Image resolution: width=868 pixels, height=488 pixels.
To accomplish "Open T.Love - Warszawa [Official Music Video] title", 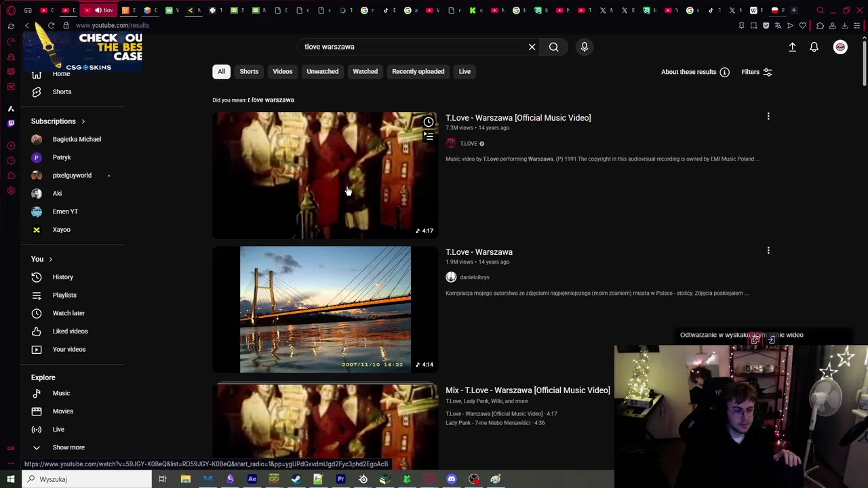I will click(x=518, y=118).
